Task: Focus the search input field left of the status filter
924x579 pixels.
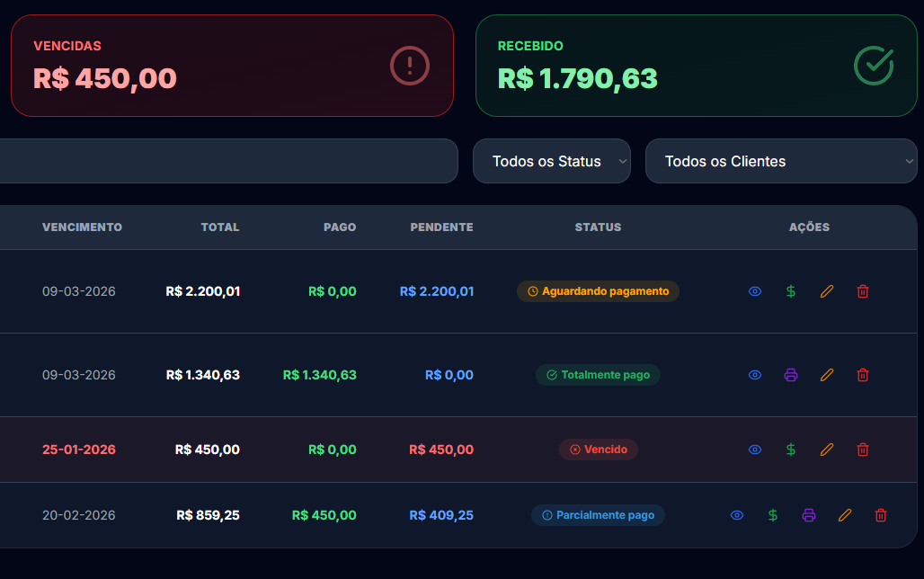Action: click(225, 162)
